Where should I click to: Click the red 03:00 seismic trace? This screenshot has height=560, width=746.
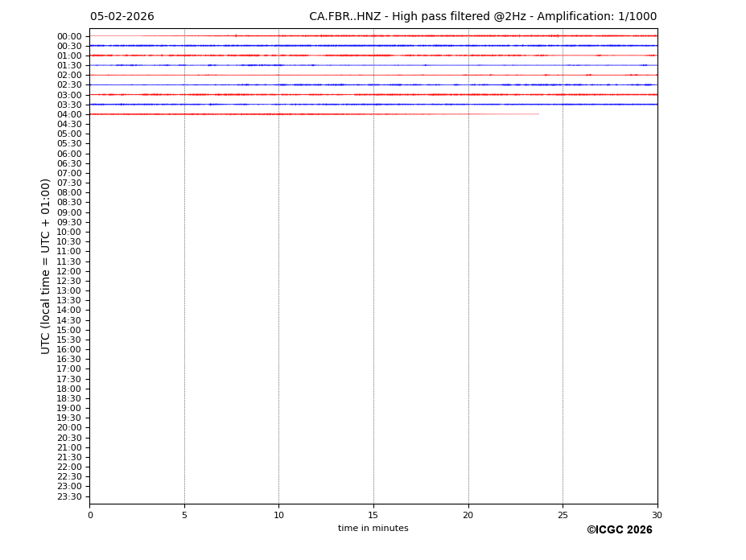(373, 94)
